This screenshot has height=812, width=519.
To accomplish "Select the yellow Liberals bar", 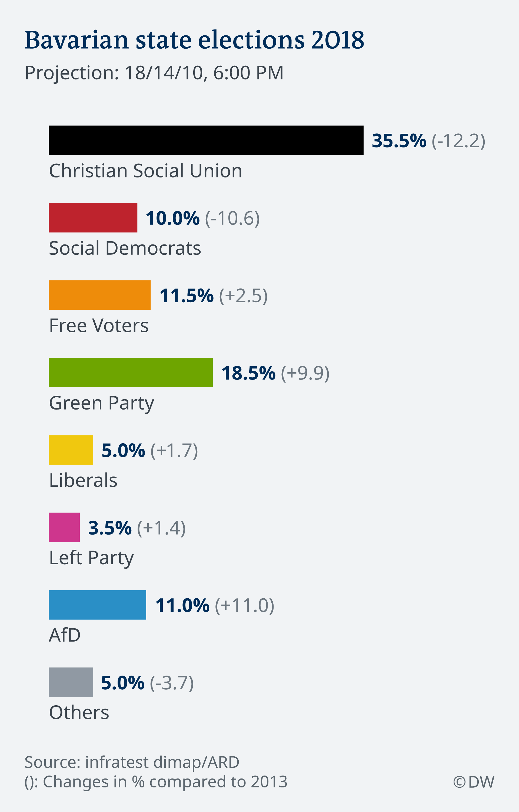I will pyautogui.click(x=71, y=450).
